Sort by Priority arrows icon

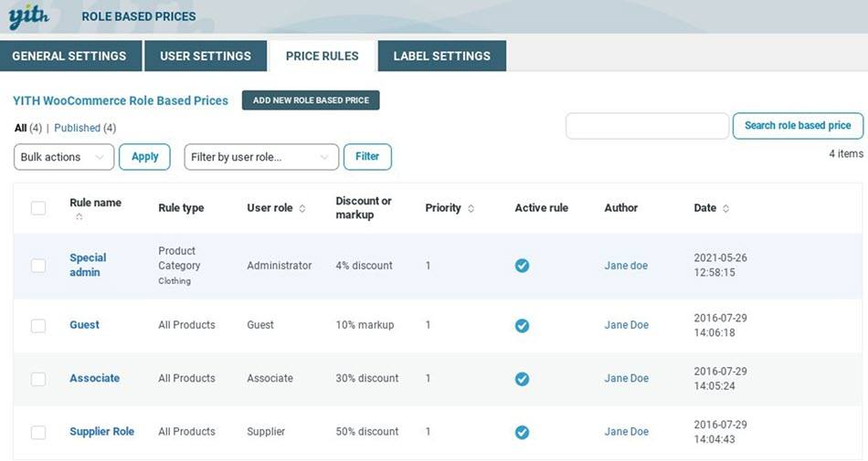[471, 208]
